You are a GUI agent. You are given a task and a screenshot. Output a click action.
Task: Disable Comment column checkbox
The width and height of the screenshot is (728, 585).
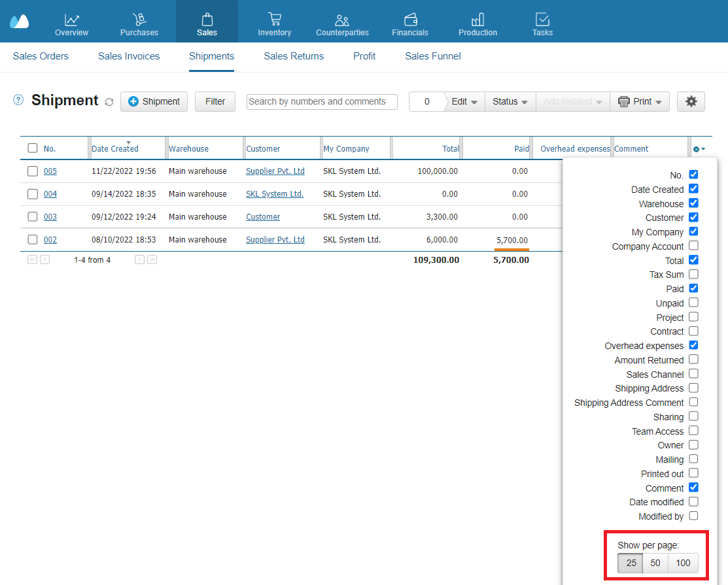[x=693, y=488]
